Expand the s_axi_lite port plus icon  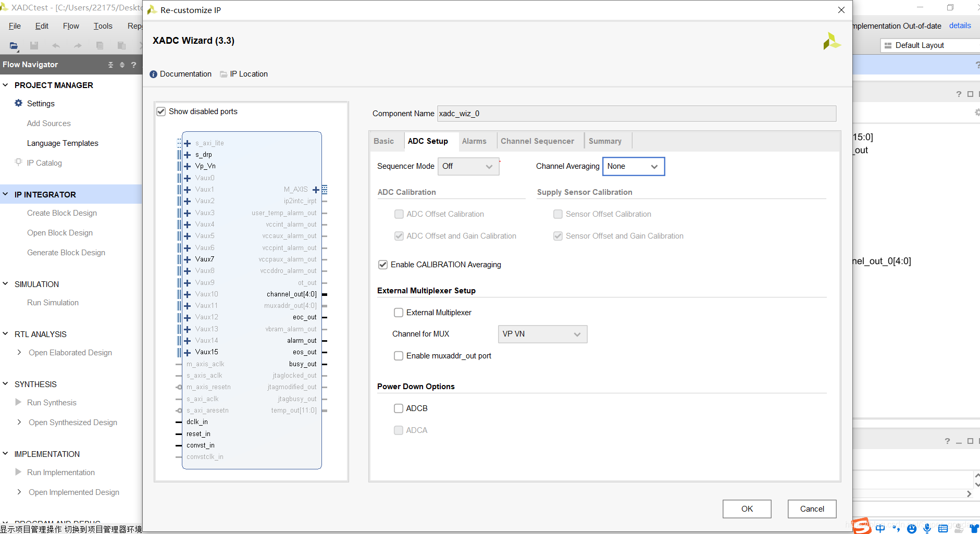click(x=188, y=143)
